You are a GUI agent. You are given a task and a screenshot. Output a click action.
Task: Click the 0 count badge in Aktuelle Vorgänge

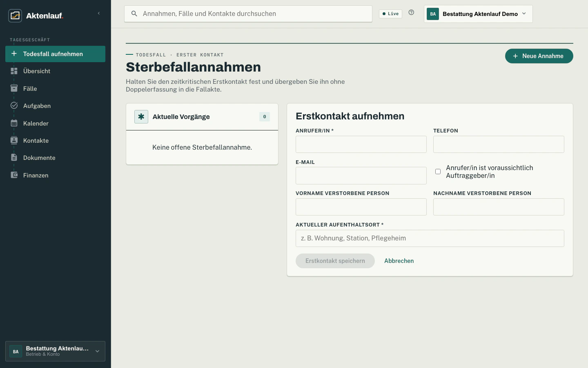click(265, 117)
